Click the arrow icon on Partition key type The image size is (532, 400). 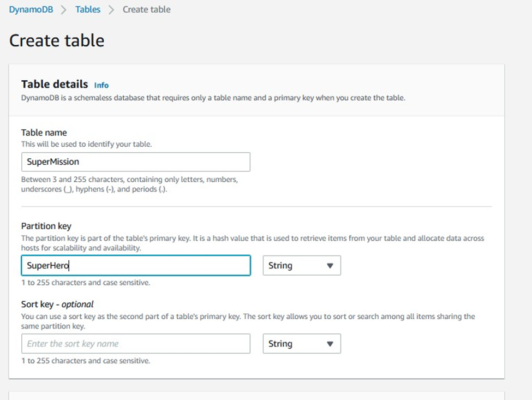pos(330,266)
